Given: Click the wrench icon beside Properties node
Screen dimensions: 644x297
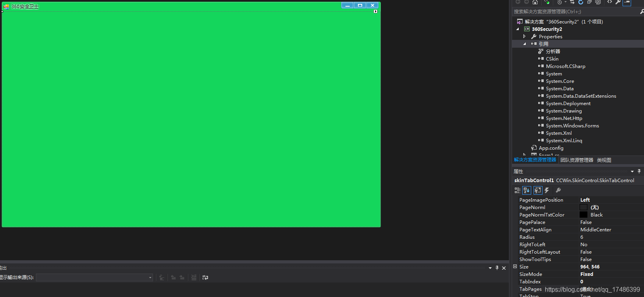Looking at the screenshot, I should tap(534, 37).
